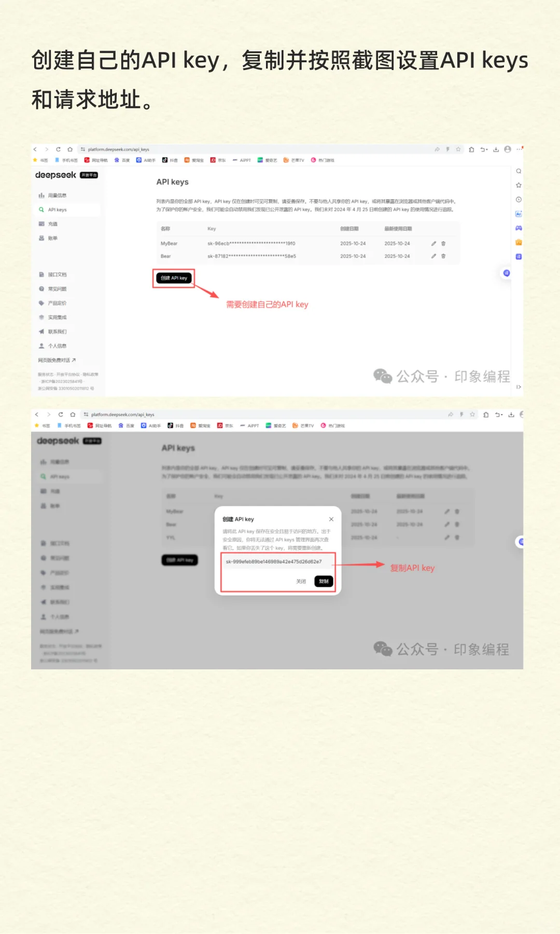The image size is (560, 934).
Task: Open AI助手 bookmark in the second screenshot
Action: point(151,425)
